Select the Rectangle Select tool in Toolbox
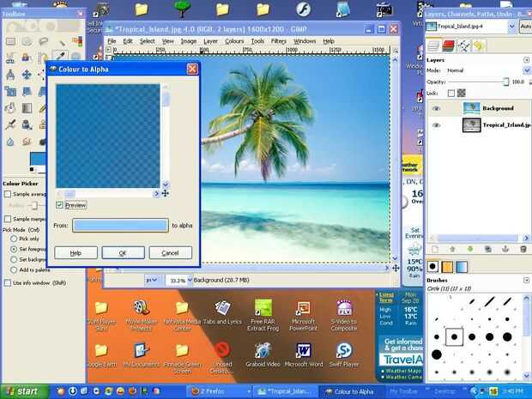The image size is (532, 399). click(x=10, y=42)
